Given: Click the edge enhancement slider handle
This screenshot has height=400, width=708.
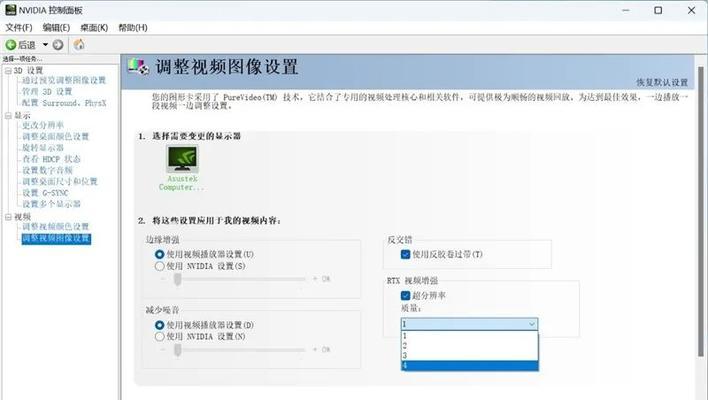Looking at the screenshot, I should 178,279.
